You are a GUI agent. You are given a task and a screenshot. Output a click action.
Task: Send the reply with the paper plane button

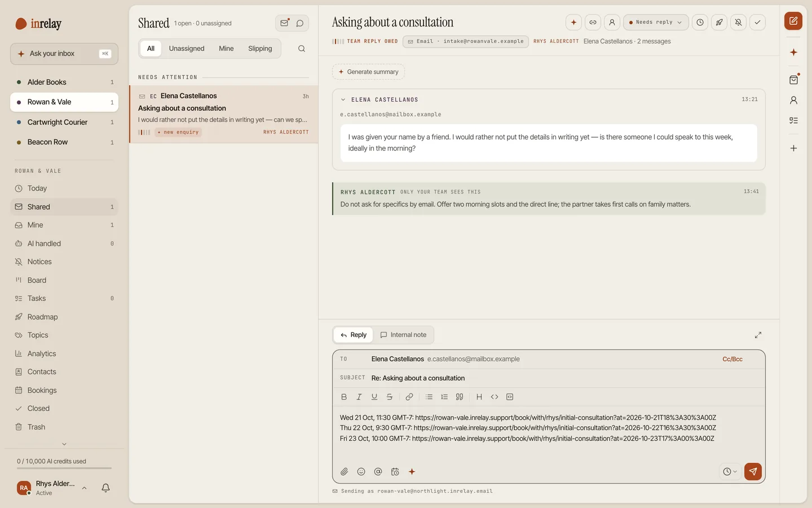coord(753,471)
